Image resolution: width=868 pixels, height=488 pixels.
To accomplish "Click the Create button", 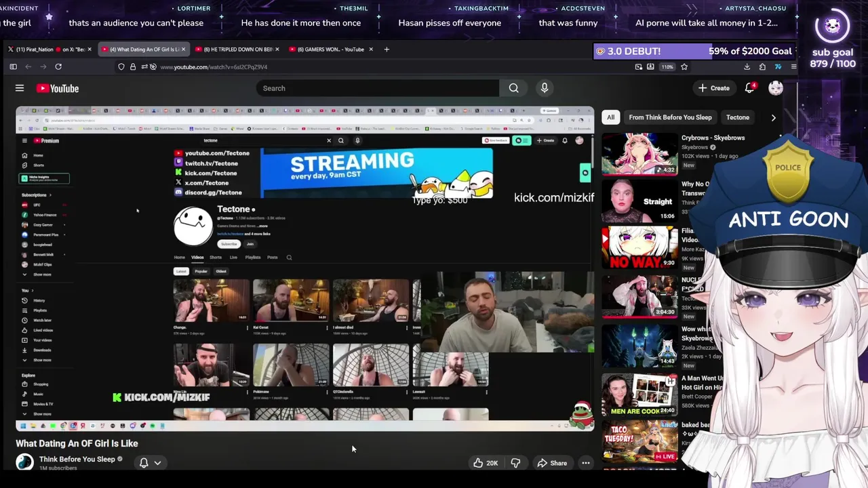I will [x=714, y=88].
